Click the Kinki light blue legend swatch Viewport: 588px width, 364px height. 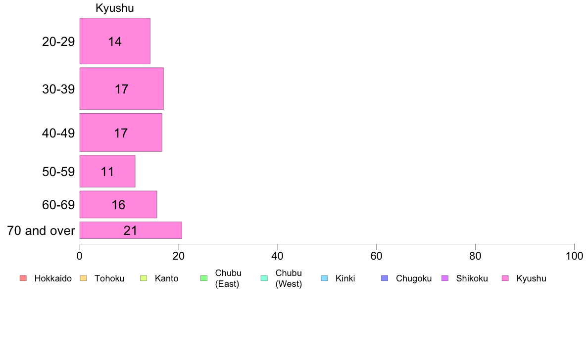point(324,278)
